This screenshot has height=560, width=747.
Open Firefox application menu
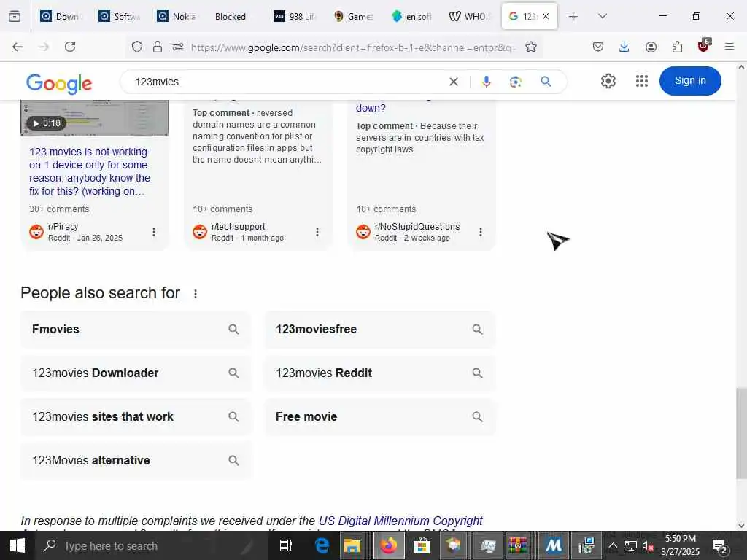pyautogui.click(x=729, y=47)
